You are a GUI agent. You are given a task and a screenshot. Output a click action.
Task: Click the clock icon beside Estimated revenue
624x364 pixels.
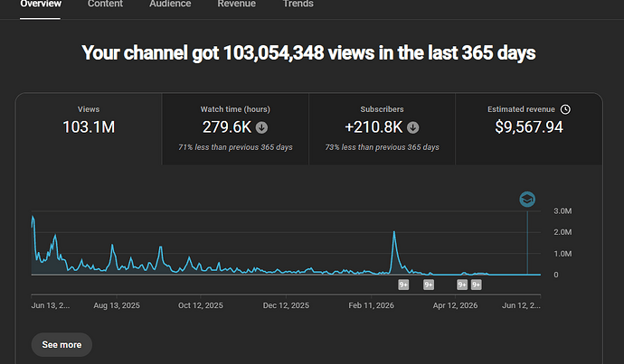565,109
